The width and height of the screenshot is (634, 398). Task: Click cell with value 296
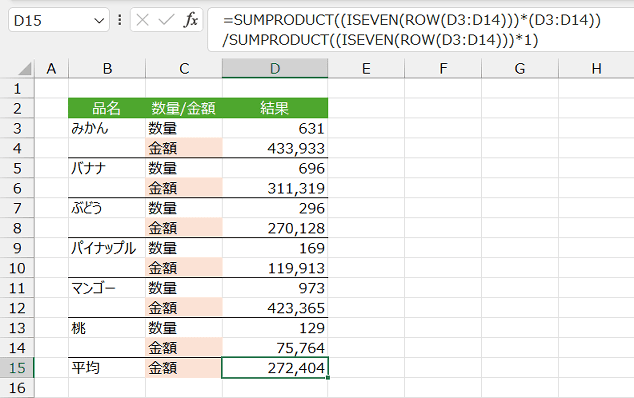tap(275, 208)
